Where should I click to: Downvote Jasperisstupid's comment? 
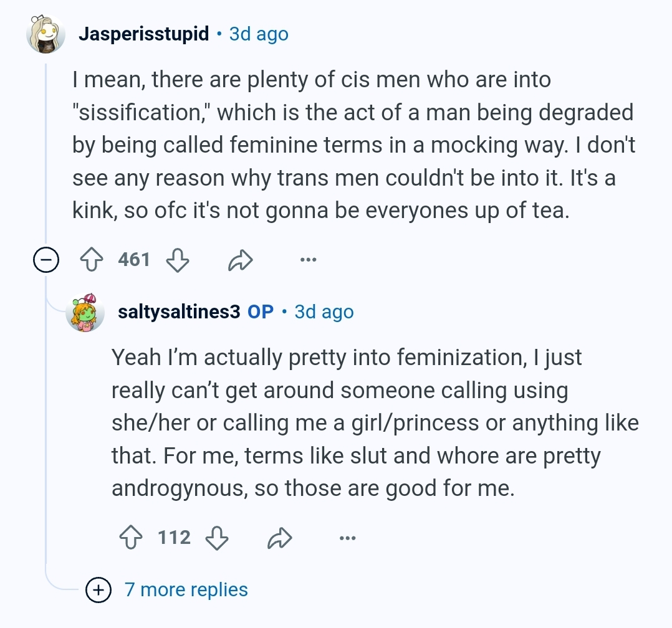coord(178,260)
